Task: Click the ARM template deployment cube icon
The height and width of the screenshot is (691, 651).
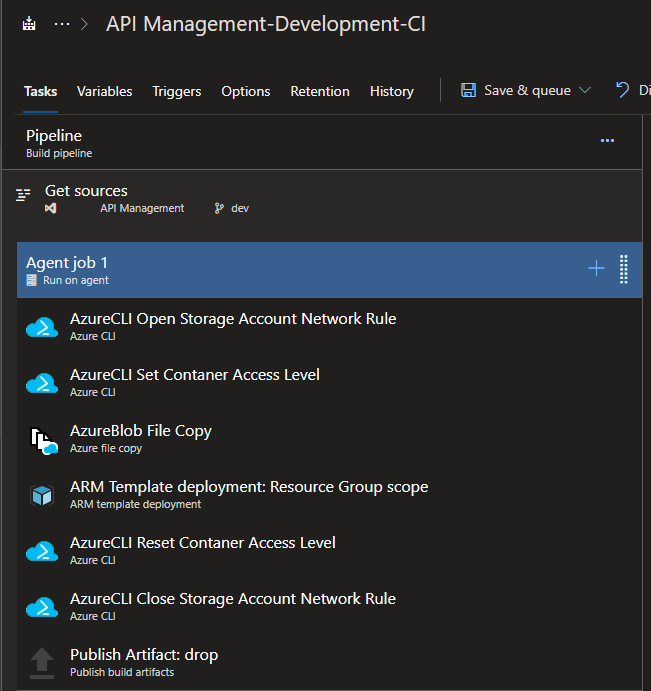Action: 42,495
